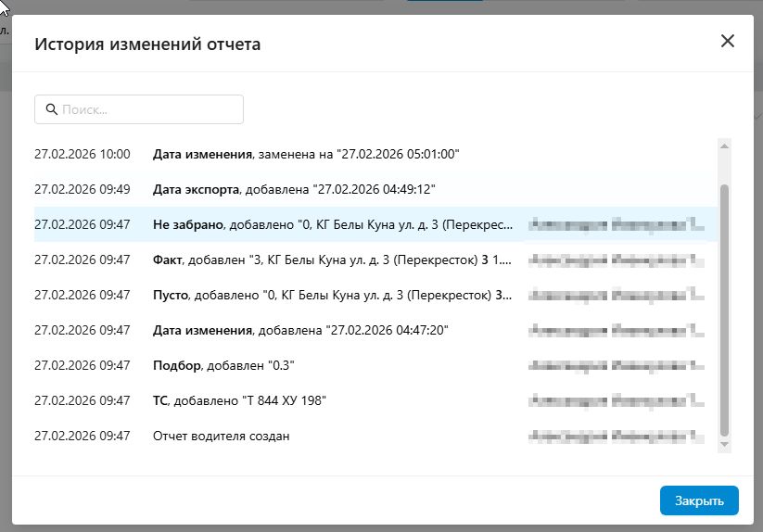This screenshot has width=763, height=532.
Task: Click the Поиск search input field
Action: tap(148, 109)
